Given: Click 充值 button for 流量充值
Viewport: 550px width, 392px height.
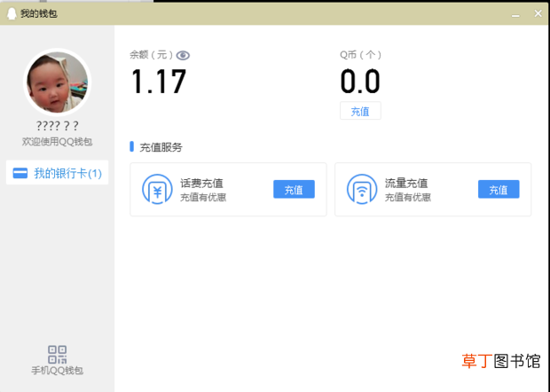Looking at the screenshot, I should click(499, 189).
